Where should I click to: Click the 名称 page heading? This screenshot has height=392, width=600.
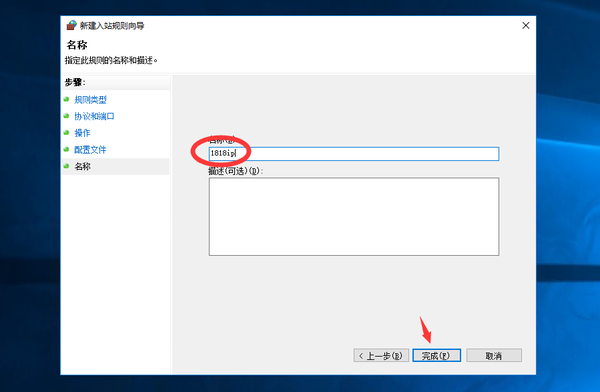[x=77, y=45]
